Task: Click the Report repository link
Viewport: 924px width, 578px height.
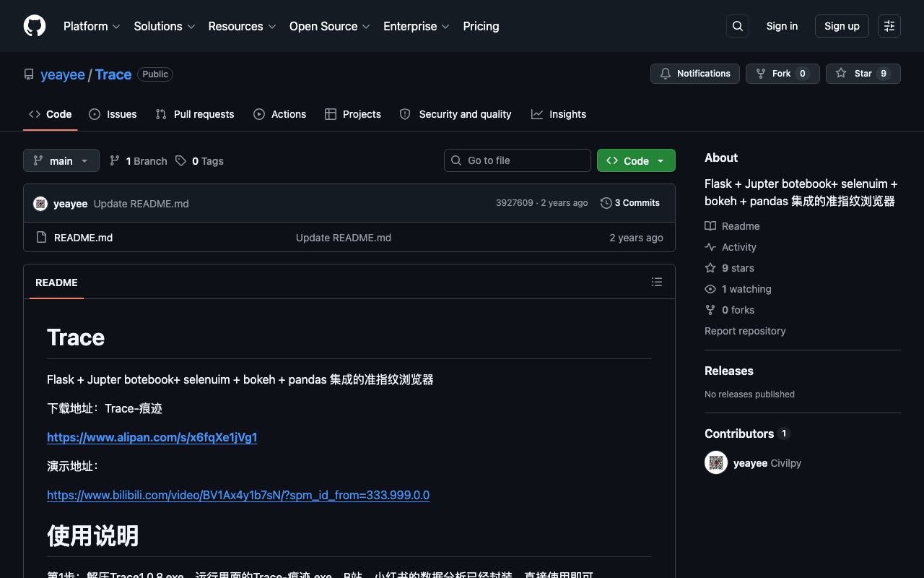Action: click(745, 331)
